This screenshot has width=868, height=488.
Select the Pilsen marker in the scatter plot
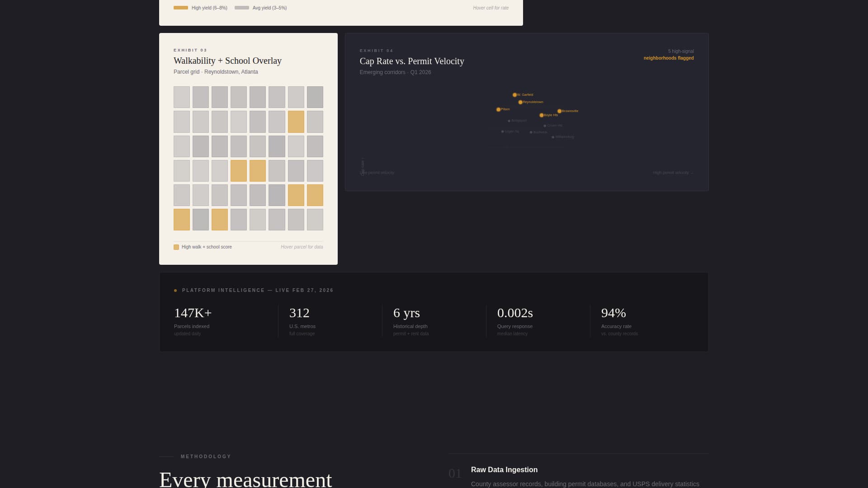(499, 109)
